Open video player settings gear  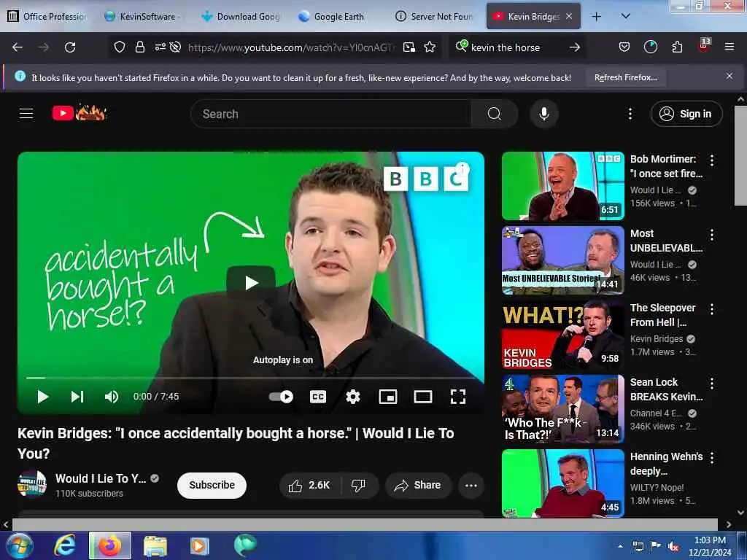(x=353, y=397)
